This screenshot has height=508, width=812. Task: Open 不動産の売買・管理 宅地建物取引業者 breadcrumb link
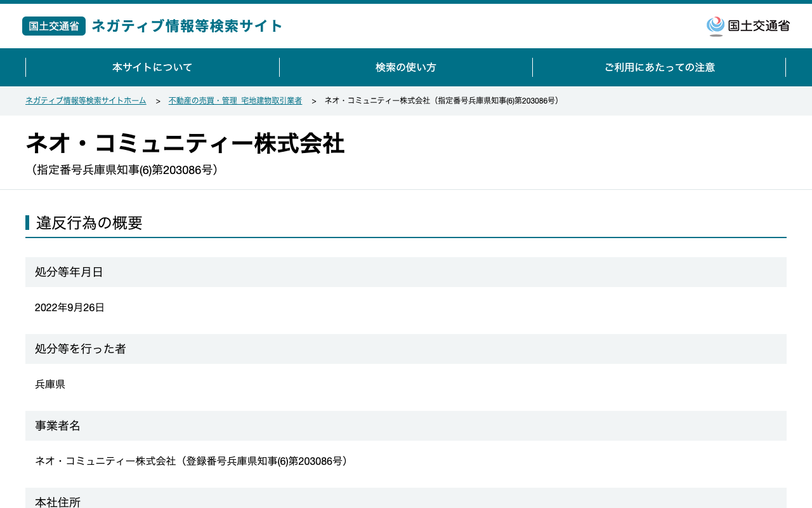click(x=235, y=101)
